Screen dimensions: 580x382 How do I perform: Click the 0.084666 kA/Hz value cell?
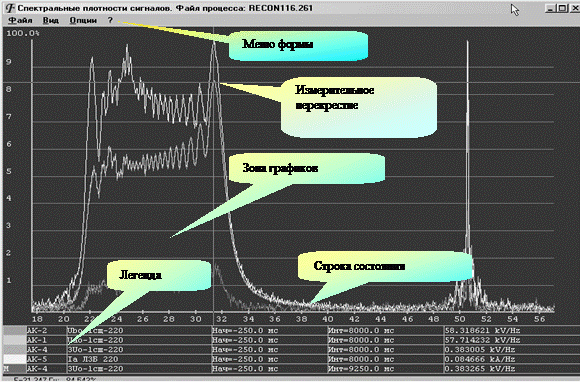tap(482, 359)
